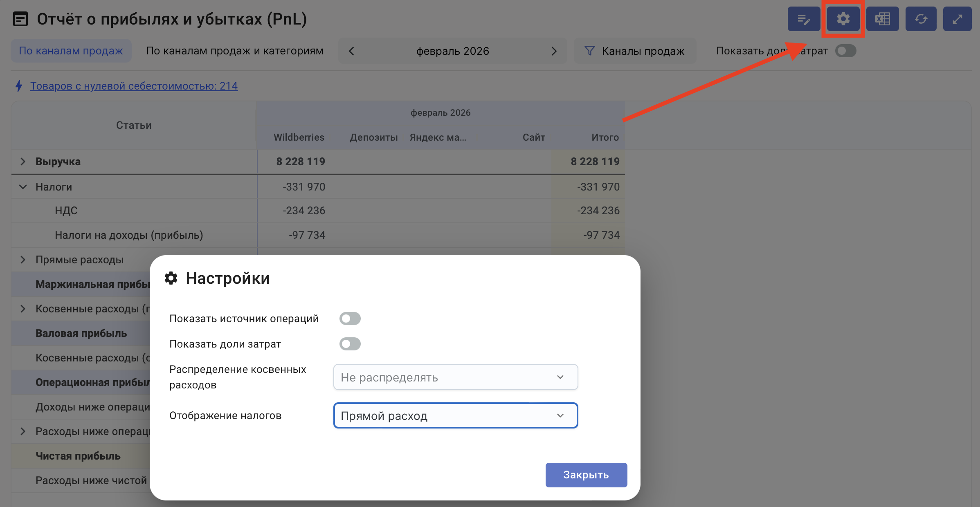Export report with Excel icon
The height and width of the screenshot is (507, 980).
pyautogui.click(x=882, y=19)
